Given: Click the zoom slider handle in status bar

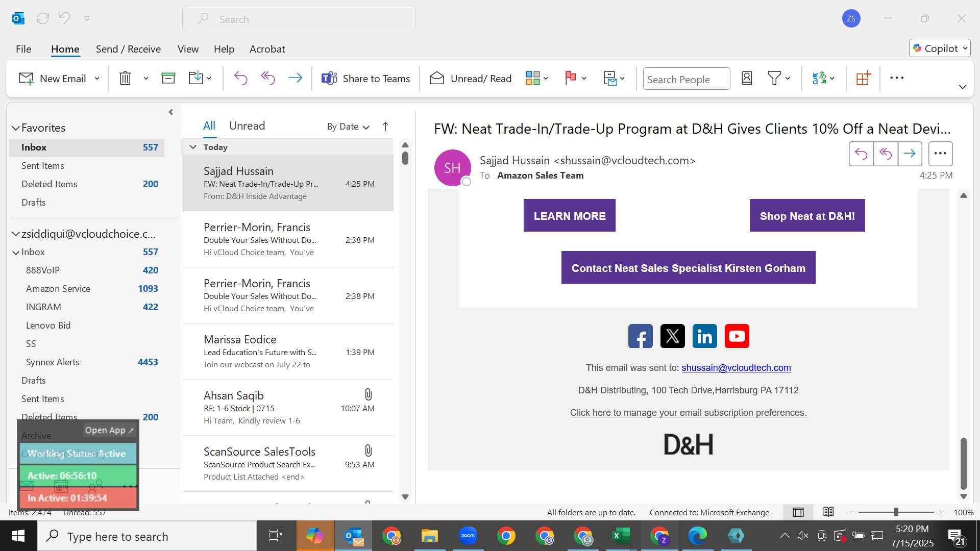Looking at the screenshot, I should click(x=896, y=512).
